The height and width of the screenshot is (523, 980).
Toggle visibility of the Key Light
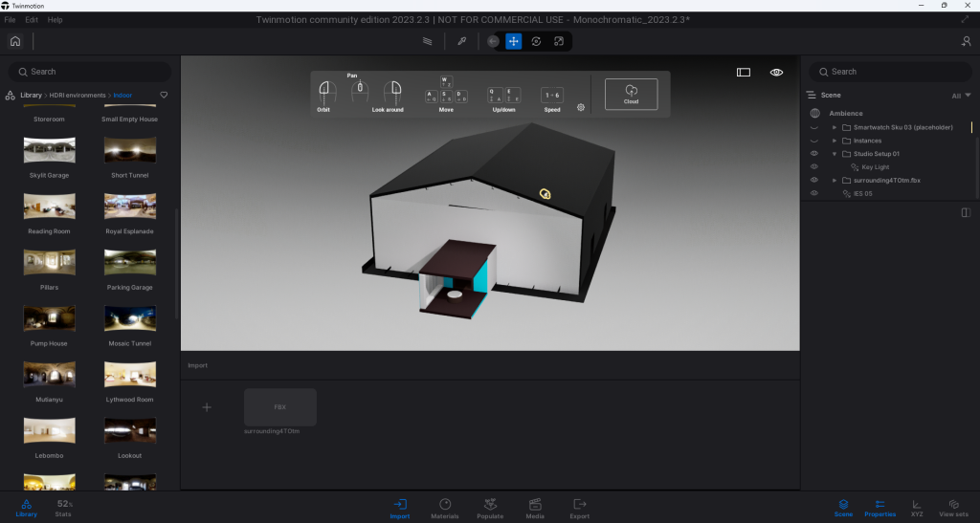click(814, 167)
